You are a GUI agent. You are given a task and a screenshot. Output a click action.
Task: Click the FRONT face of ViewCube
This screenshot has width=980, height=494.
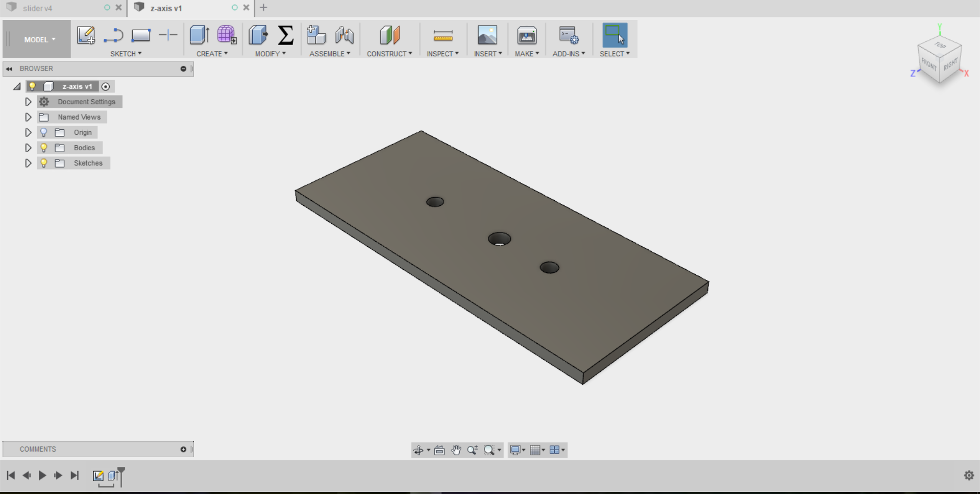click(929, 65)
